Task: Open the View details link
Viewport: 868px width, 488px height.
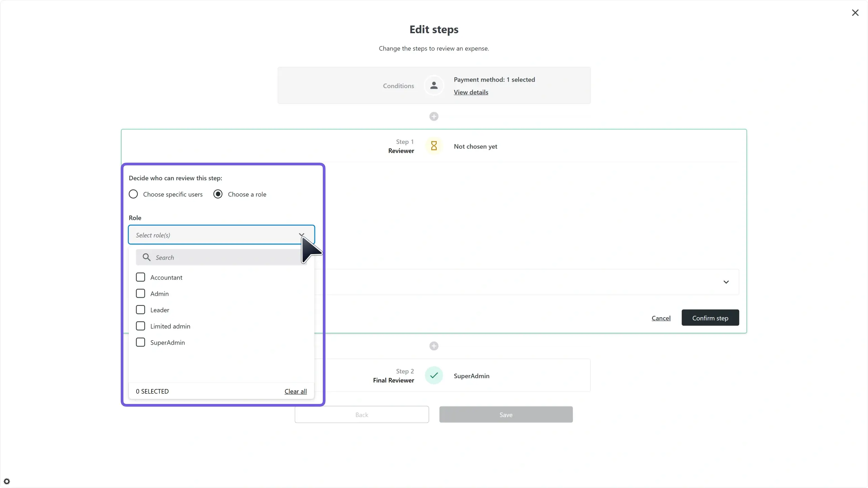Action: 471,92
